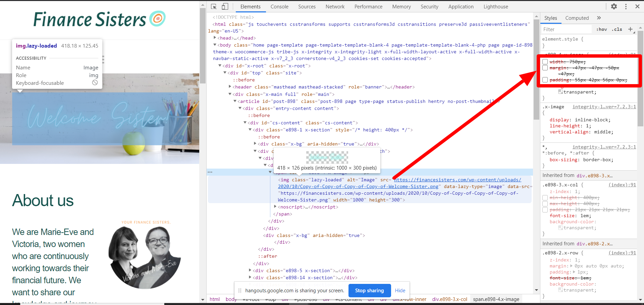
Task: Go to the Security tab
Action: 429,6
